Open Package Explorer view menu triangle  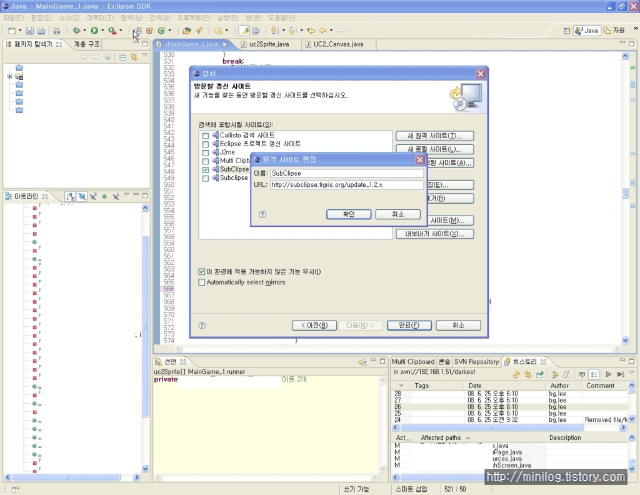point(145,55)
